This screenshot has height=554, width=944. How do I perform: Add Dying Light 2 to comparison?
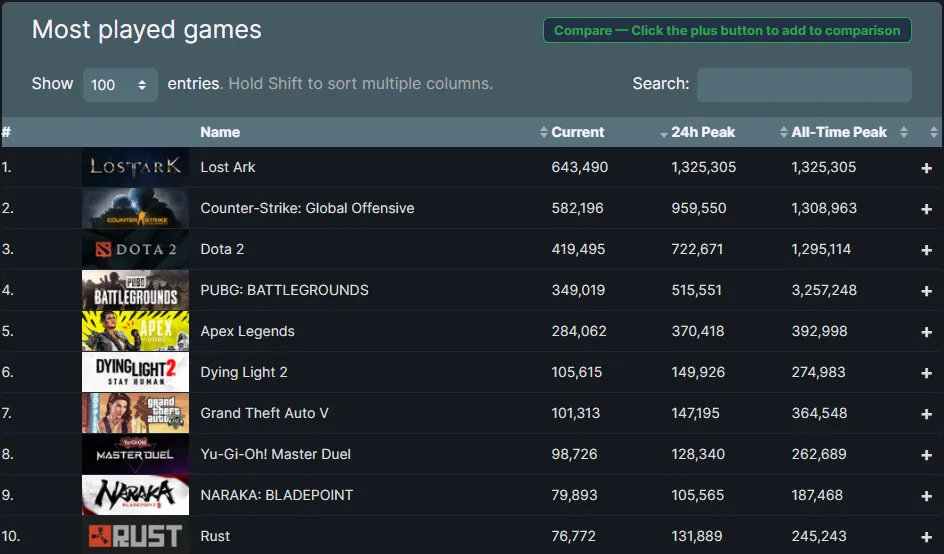point(927,373)
